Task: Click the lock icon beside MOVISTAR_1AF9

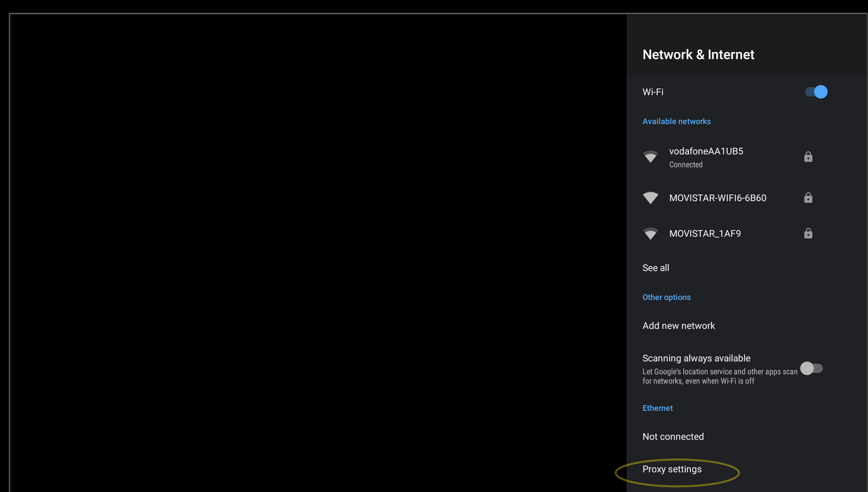Action: 808,233
